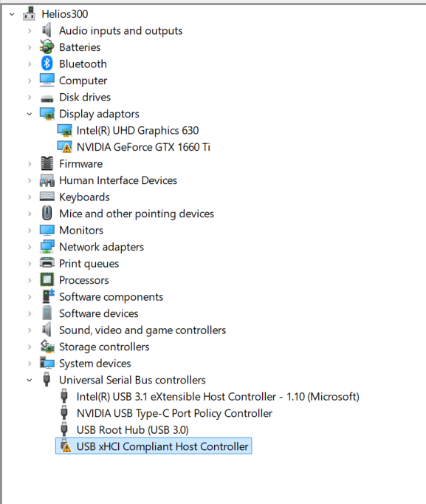Click the Keyboards category icon
Image resolution: width=426 pixels, height=504 pixels.
coord(47,197)
